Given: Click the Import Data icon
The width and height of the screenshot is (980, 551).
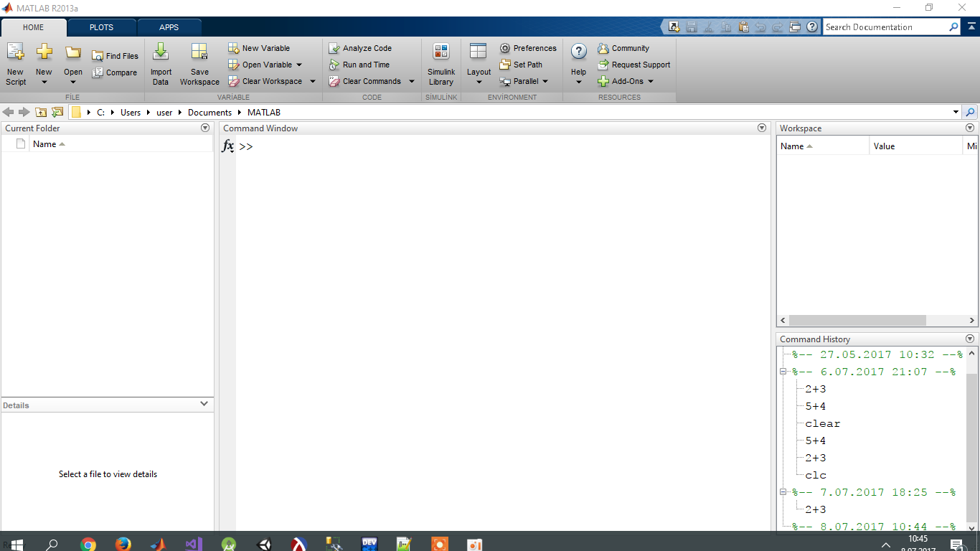Looking at the screenshot, I should click(161, 52).
